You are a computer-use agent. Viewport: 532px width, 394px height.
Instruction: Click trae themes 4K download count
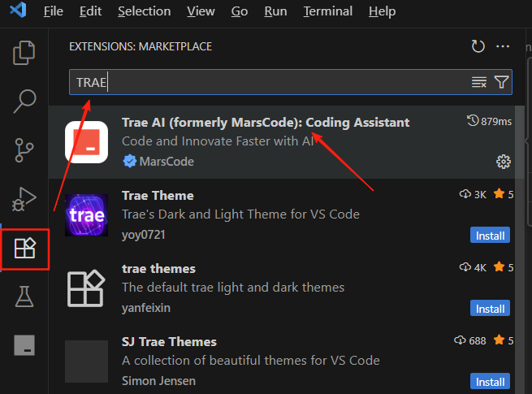pyautogui.click(x=473, y=267)
